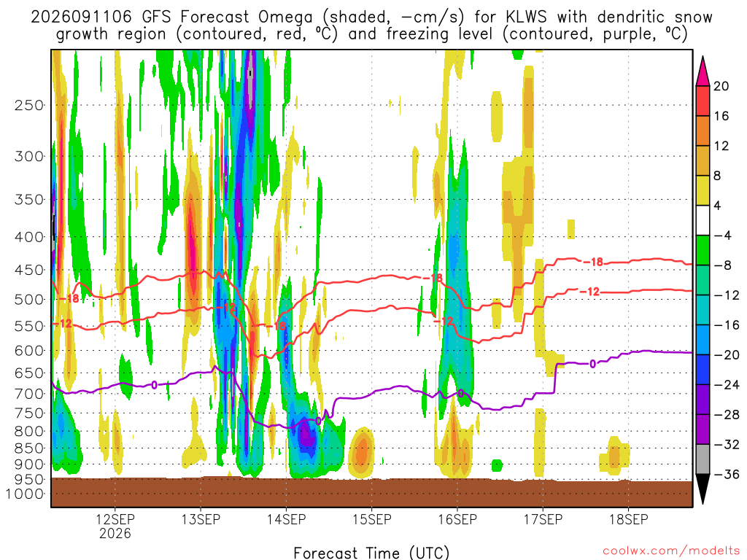Image resolution: width=747 pixels, height=560 pixels.
Task: Click the magenta arrow atop the color bar
Action: click(x=703, y=71)
